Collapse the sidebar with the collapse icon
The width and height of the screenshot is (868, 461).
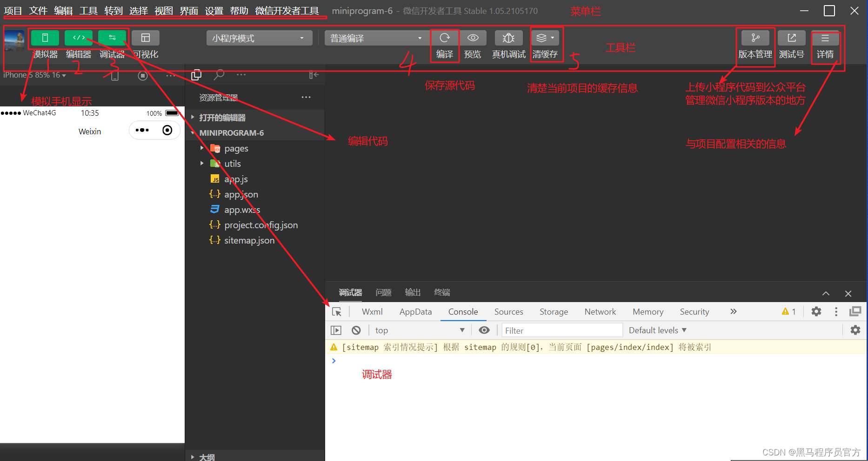click(x=314, y=75)
